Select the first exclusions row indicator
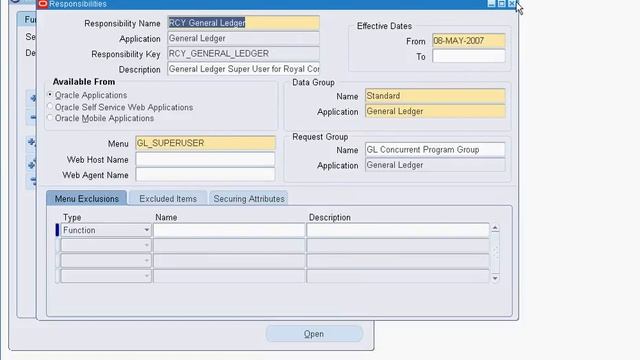This screenshot has height=360, width=640. pos(58,230)
